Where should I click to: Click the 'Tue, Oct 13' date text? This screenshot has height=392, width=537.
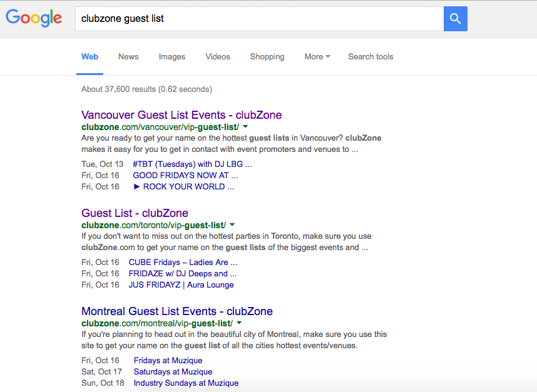click(x=102, y=164)
